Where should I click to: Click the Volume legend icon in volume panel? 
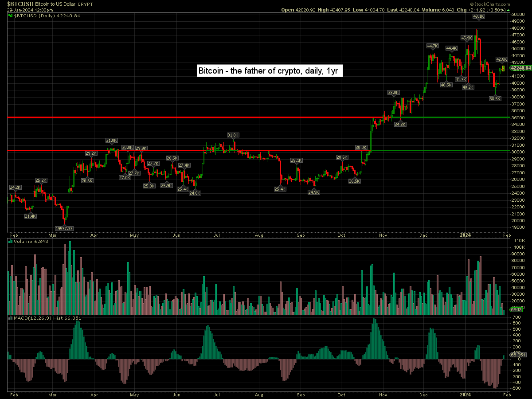point(11,242)
